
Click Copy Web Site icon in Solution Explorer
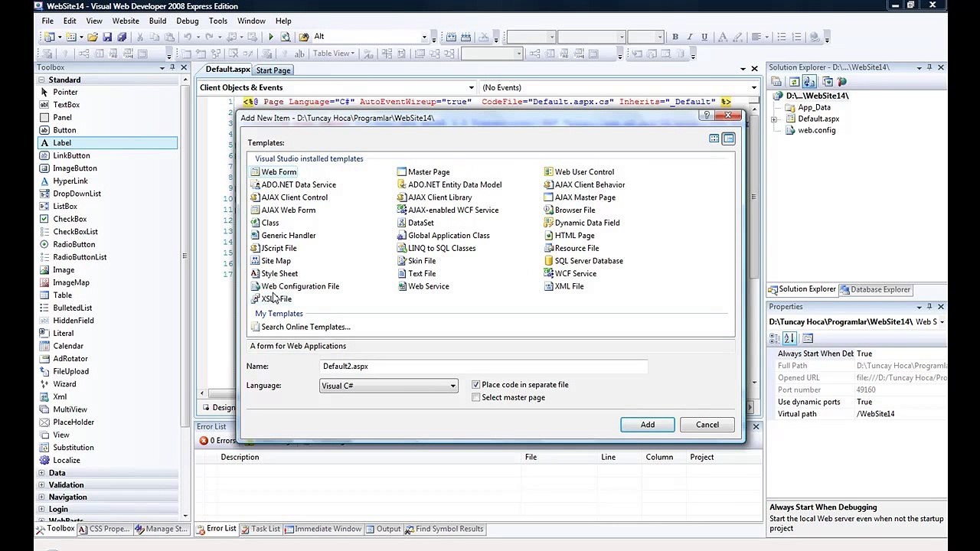(828, 82)
